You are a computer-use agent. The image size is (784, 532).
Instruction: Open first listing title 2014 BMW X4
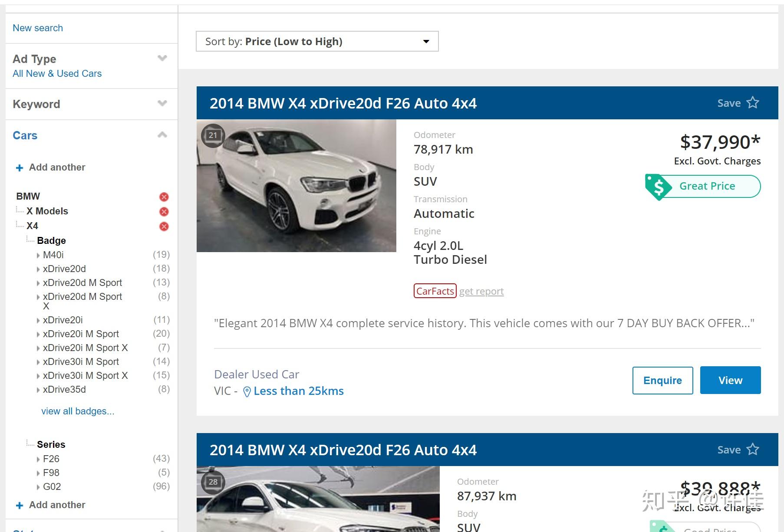(343, 103)
